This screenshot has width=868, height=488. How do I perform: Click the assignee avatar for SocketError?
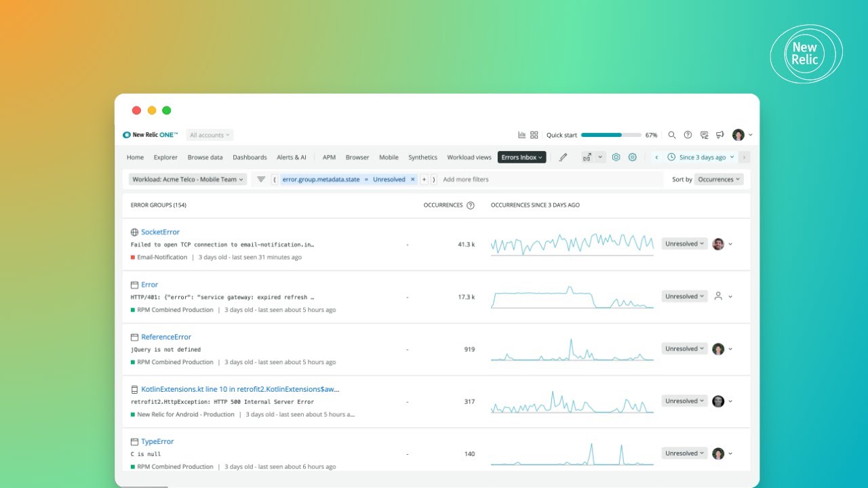click(718, 244)
